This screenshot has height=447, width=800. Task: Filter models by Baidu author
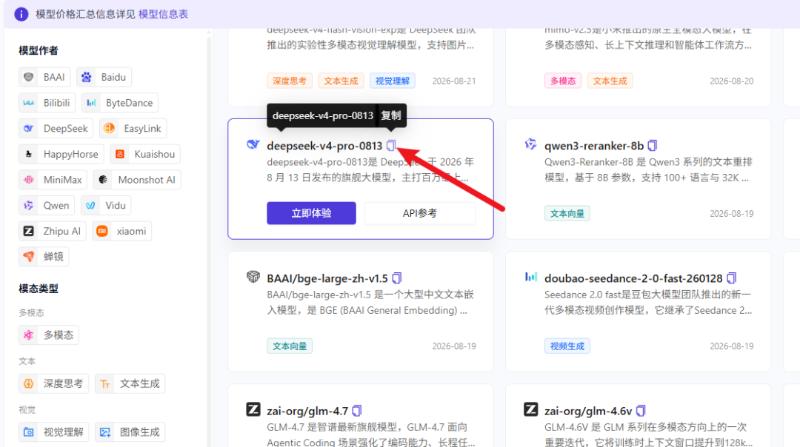point(104,77)
